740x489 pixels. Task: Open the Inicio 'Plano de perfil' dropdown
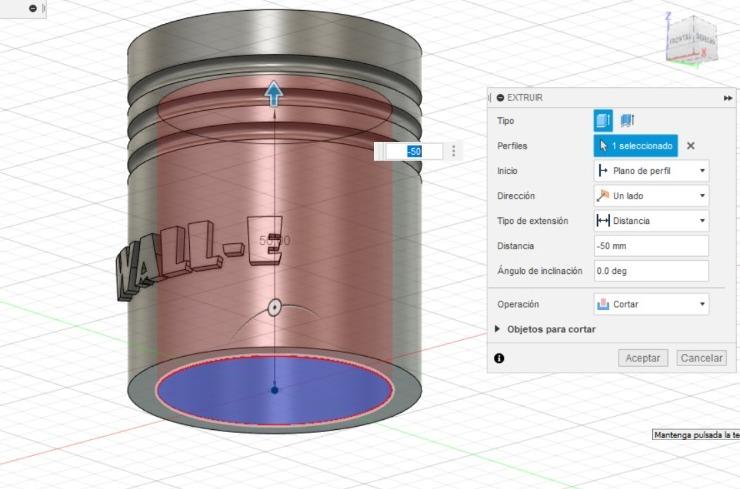point(651,171)
